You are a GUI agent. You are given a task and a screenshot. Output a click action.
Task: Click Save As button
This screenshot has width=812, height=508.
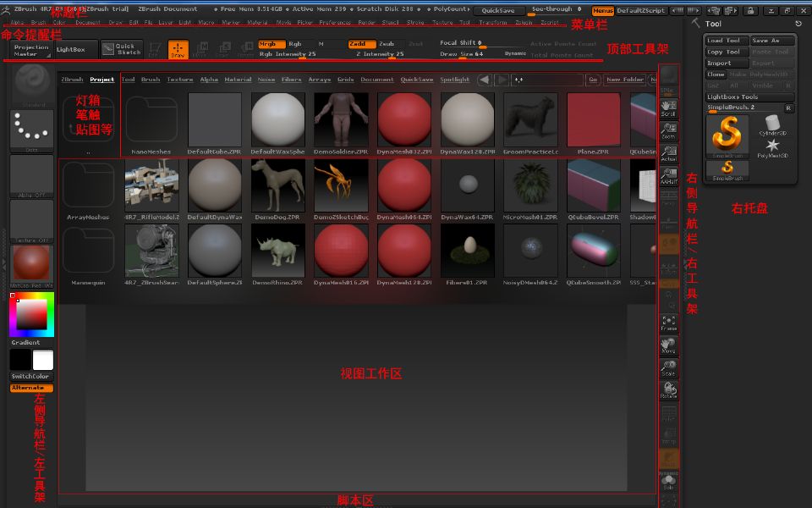(x=772, y=41)
